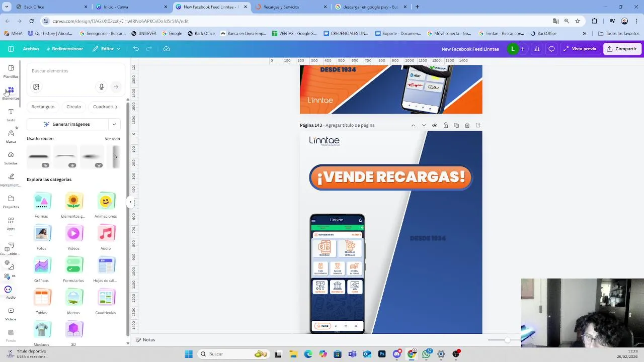Image resolution: width=644 pixels, height=362 pixels.
Task: Switch to the Inicio - Canva tab
Action: click(131, 7)
